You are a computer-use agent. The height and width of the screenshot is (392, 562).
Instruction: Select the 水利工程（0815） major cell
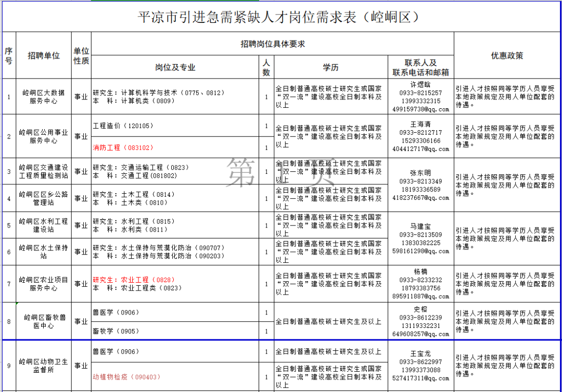[175, 225]
